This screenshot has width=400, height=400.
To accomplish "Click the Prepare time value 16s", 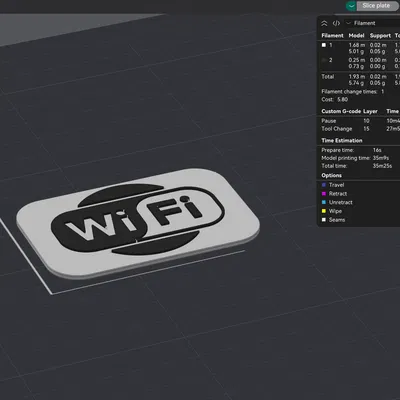I will tap(377, 150).
